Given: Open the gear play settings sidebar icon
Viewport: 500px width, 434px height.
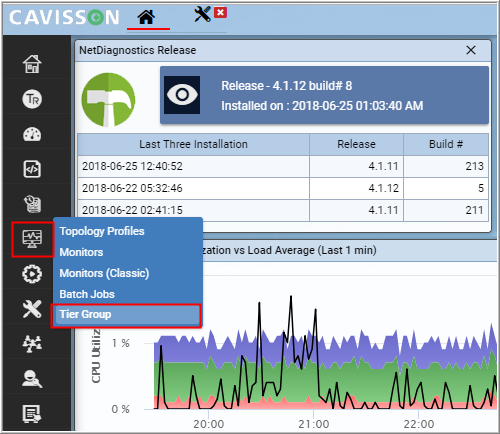Looking at the screenshot, I should coord(32,274).
